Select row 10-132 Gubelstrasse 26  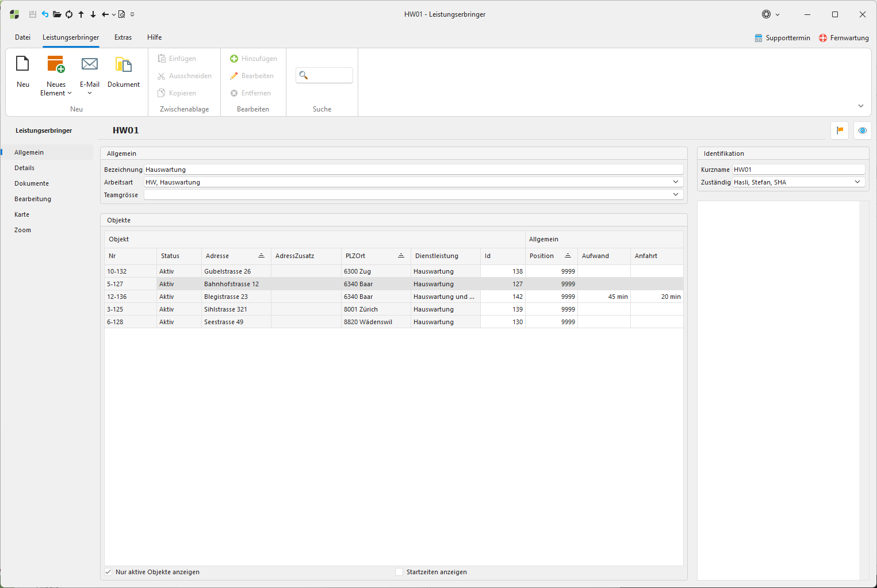tap(394, 271)
